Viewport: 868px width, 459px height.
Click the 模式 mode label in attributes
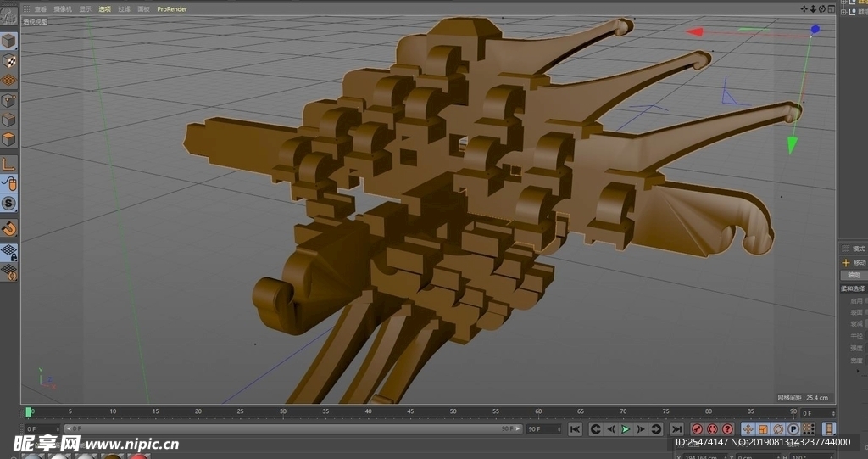[x=858, y=249]
